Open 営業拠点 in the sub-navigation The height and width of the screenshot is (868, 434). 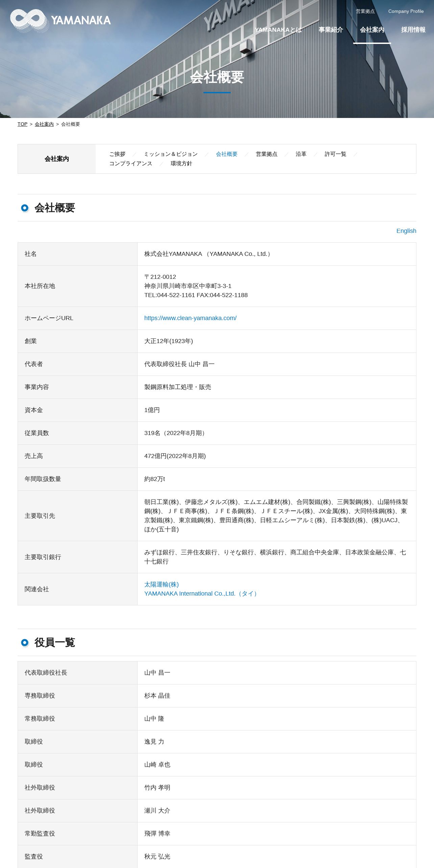266,154
